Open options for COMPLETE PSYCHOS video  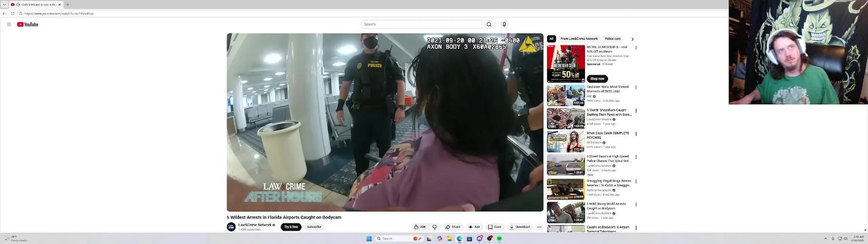click(636, 134)
